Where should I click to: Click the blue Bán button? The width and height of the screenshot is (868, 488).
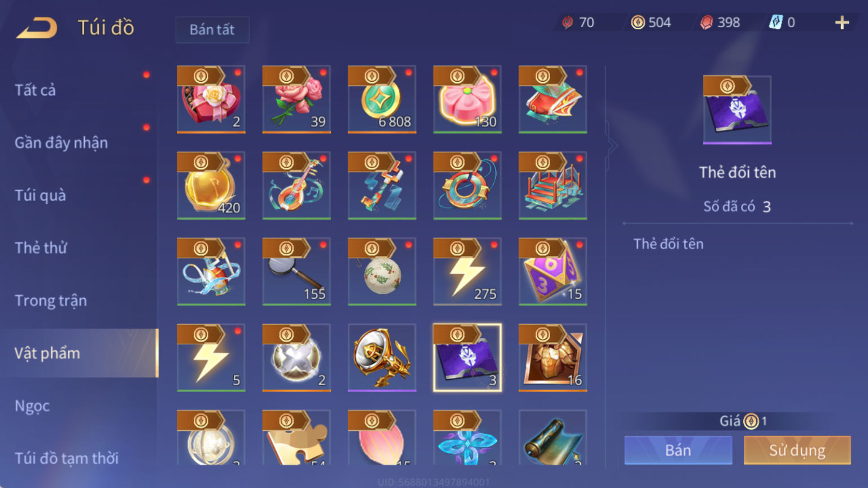coord(678,450)
